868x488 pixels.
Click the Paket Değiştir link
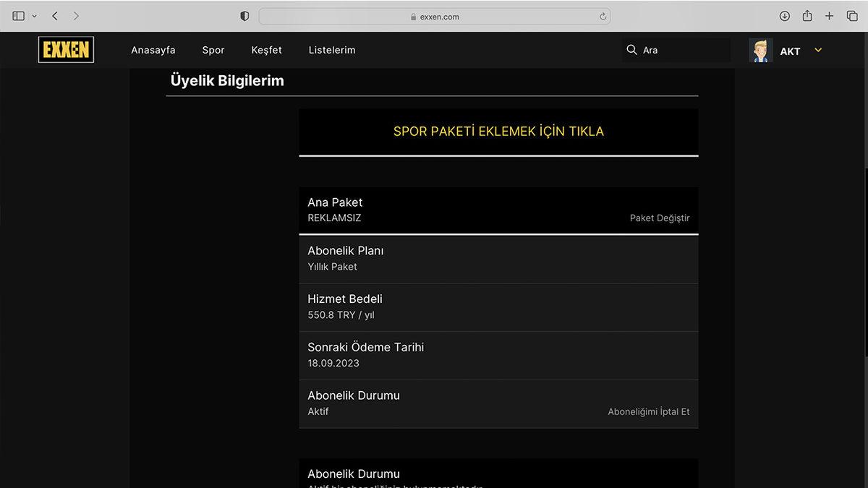pyautogui.click(x=660, y=218)
